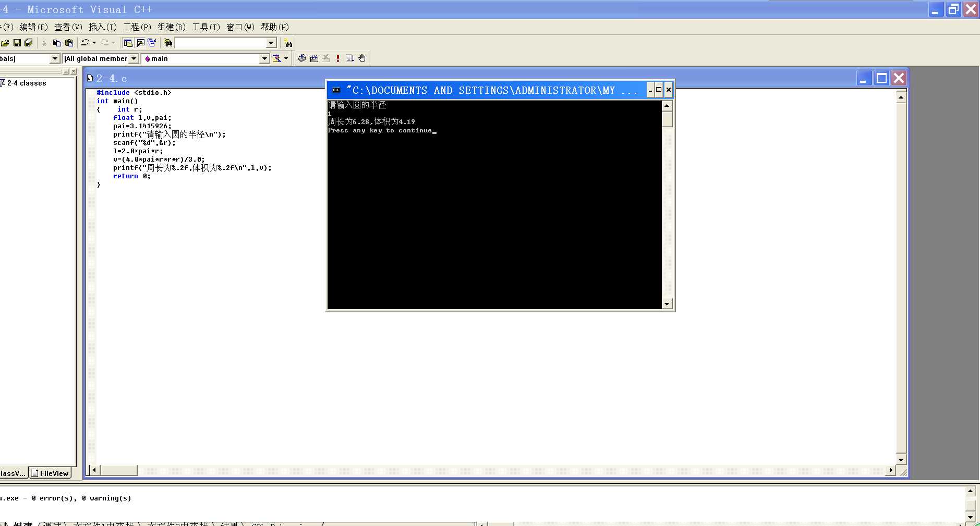
Task: Maximize the console window
Action: point(659,90)
